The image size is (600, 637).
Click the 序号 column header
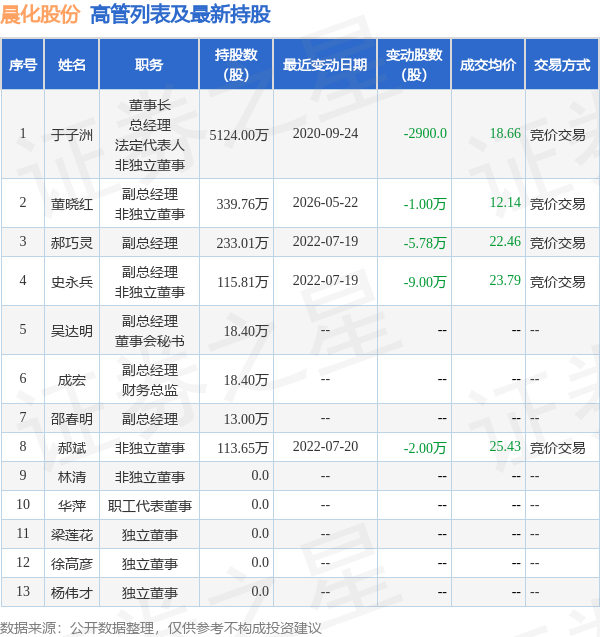[23, 64]
